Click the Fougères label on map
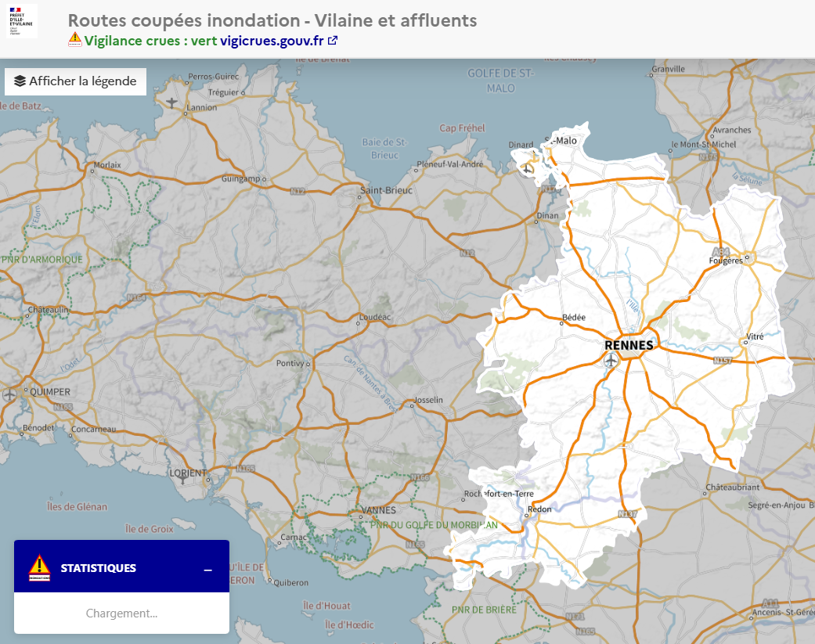The height and width of the screenshot is (644, 815). pos(726,261)
